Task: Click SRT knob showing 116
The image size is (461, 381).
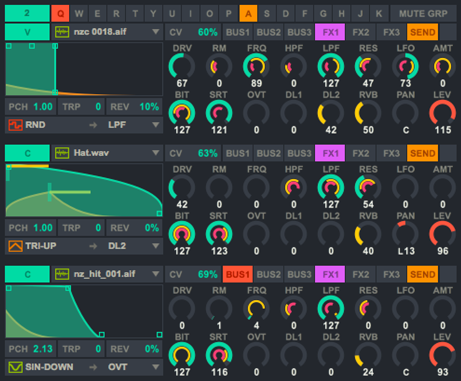Action: [219, 355]
